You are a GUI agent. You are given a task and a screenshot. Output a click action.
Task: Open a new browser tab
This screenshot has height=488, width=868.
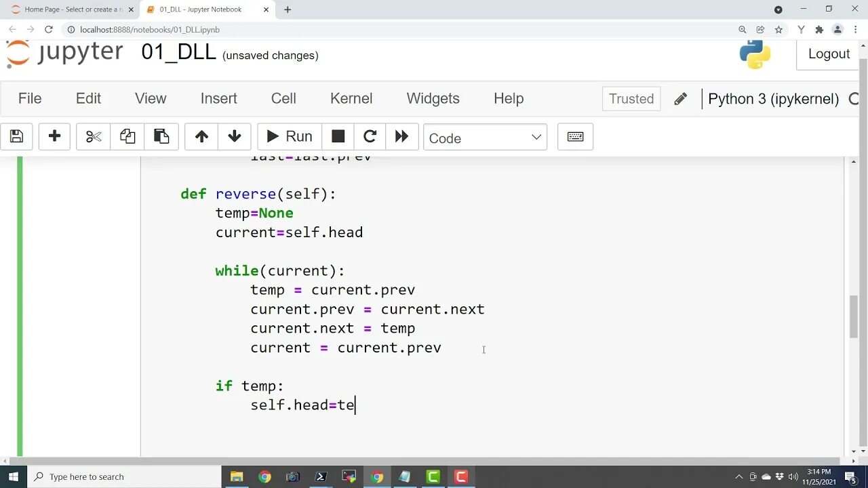[x=288, y=9]
